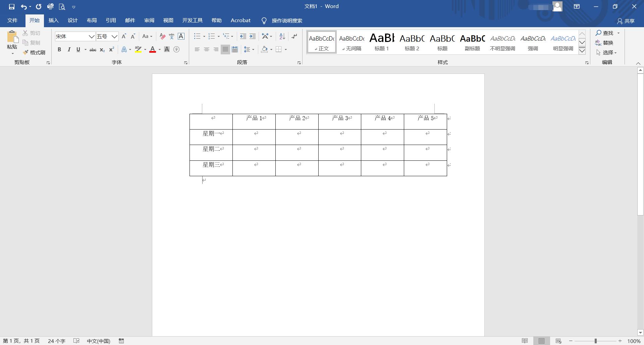Expand the styles gallery fully
Screen dimensions: 644x345
582,51
